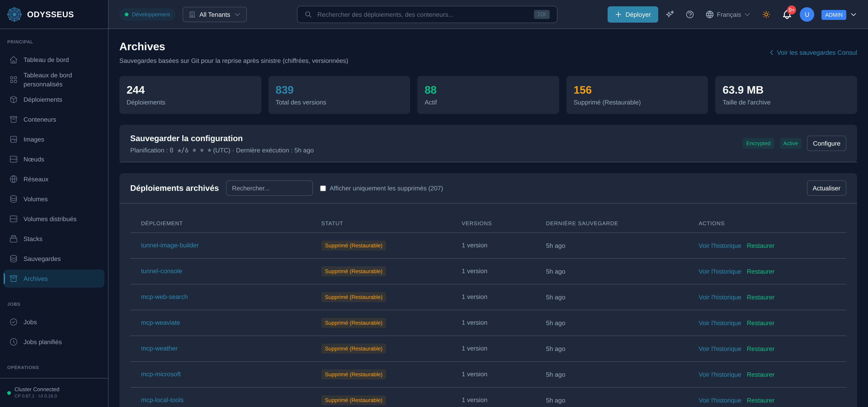
Task: Open Volumes distribués in sidebar
Action: point(54,219)
